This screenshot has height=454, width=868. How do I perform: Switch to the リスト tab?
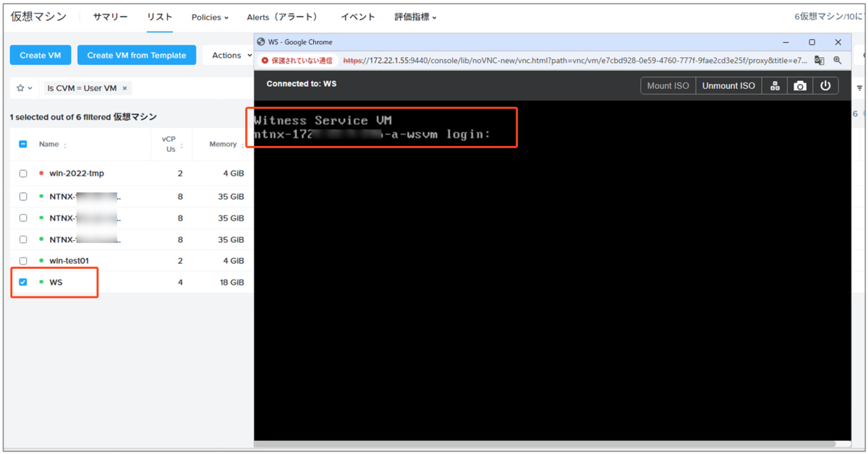159,17
